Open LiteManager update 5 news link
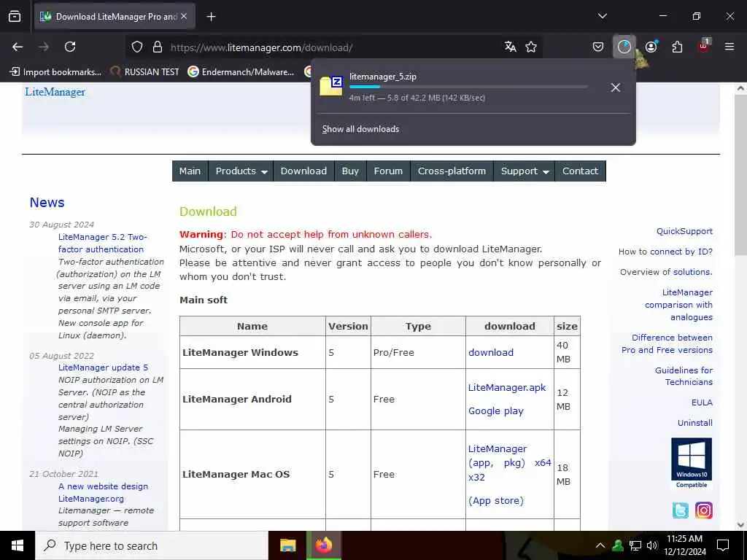Screen dimensions: 747x560 coord(103,367)
